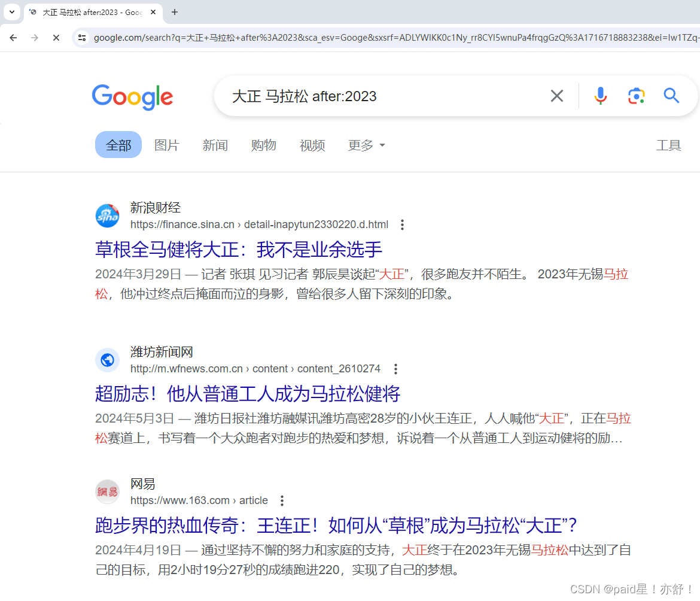
Task: Click the 潍坊新闻网 site name
Action: pos(162,352)
